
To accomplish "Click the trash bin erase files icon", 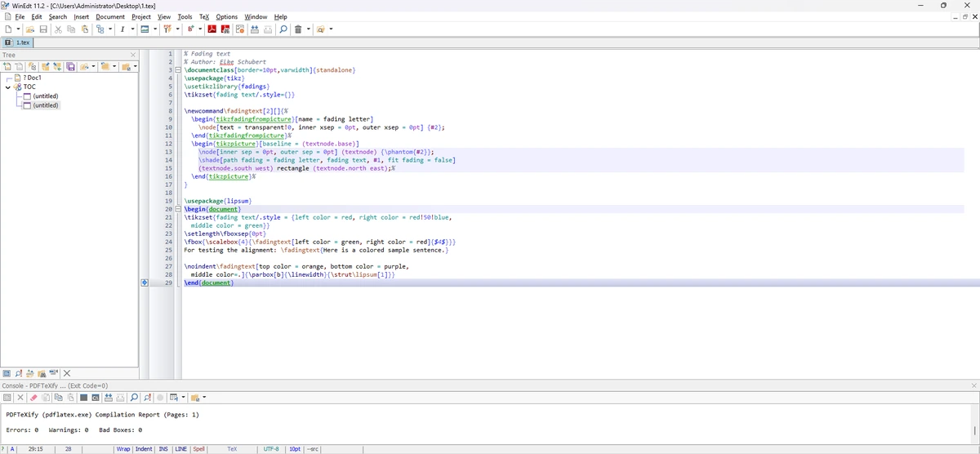I will (x=298, y=29).
